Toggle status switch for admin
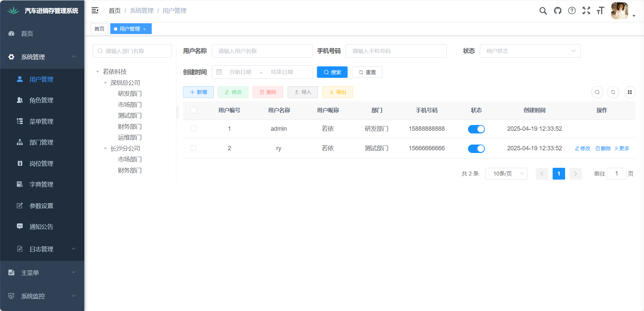Screen dimensions: 644x311 pyautogui.click(x=476, y=129)
